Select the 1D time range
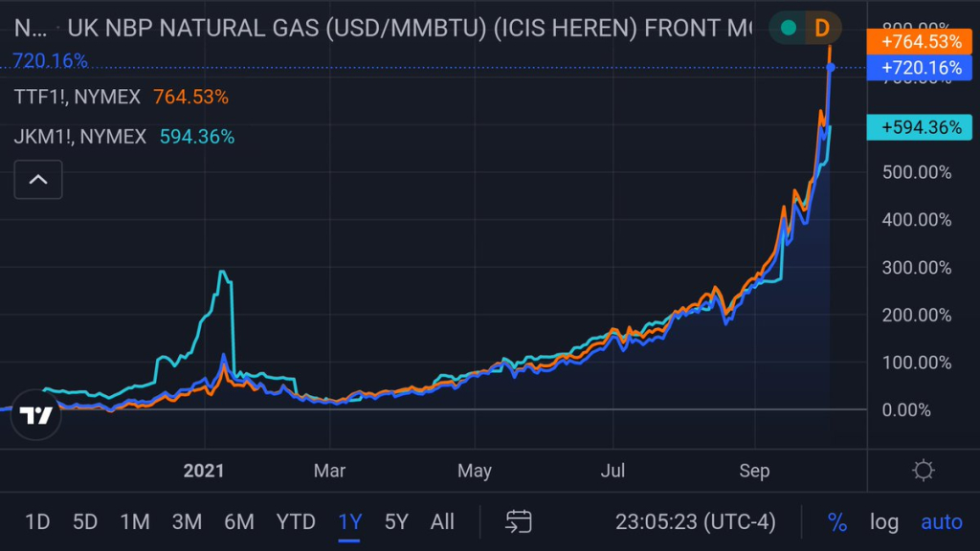Image resolution: width=980 pixels, height=551 pixels. click(x=36, y=521)
